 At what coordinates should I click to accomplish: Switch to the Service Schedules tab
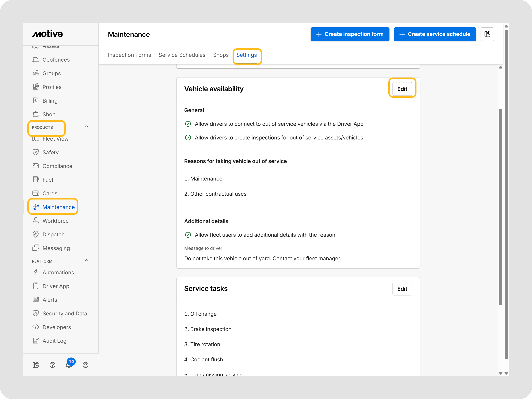(x=182, y=55)
